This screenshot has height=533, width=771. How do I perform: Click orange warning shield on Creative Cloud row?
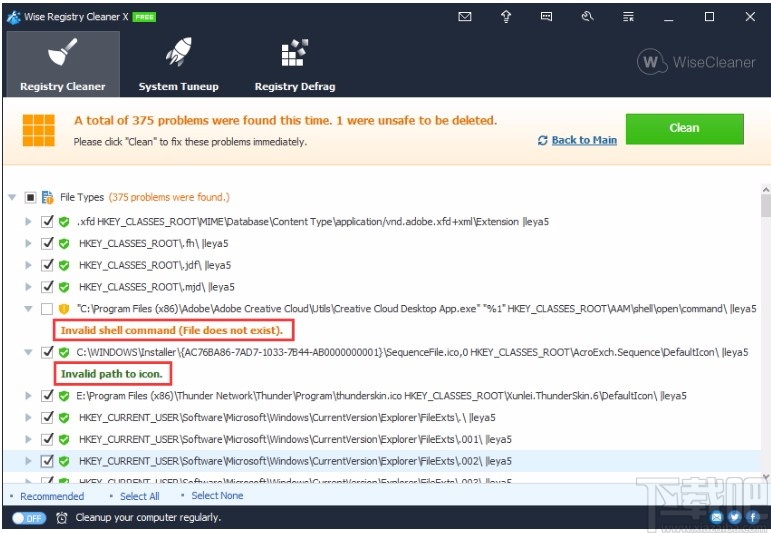[x=64, y=309]
